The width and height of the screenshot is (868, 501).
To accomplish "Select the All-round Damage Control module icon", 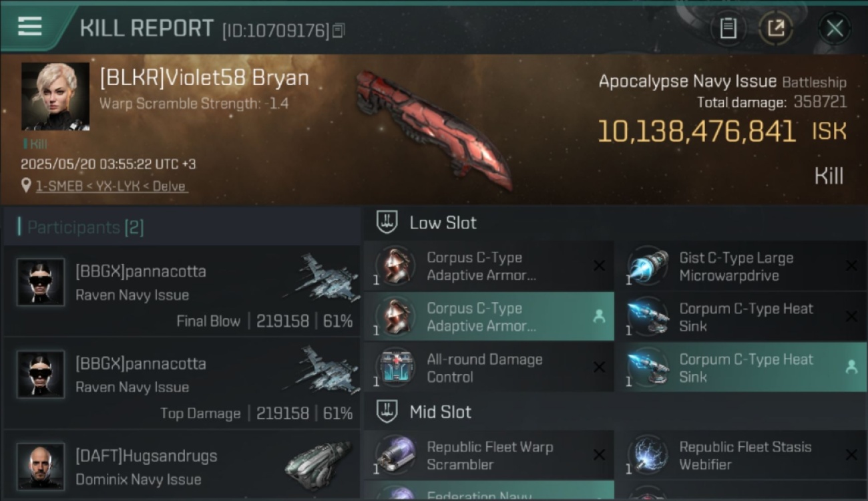I will click(x=395, y=367).
